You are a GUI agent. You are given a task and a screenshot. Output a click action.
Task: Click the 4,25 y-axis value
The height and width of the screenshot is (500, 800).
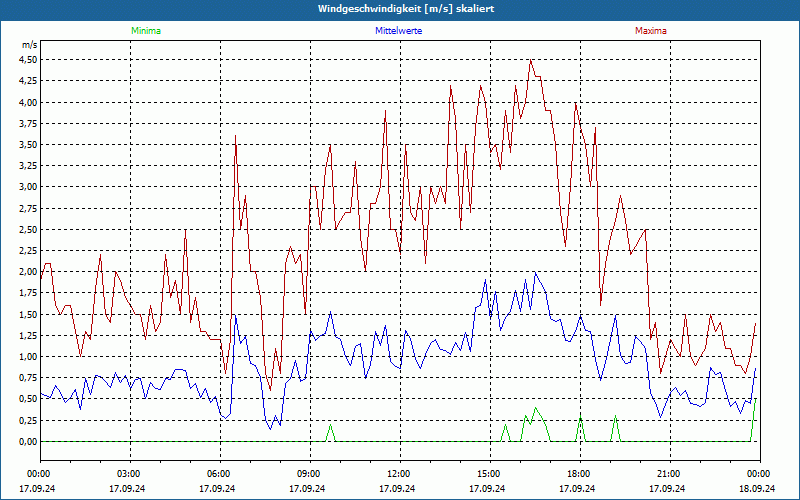[28, 81]
